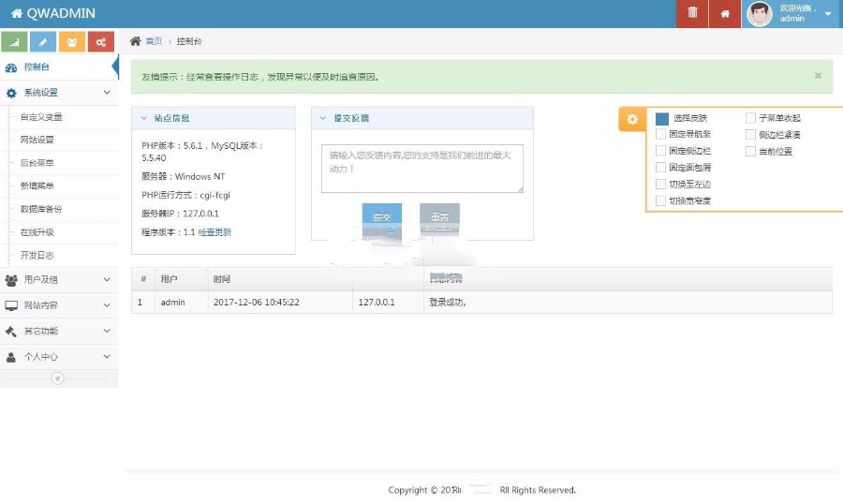
Task: Click inside the feedback text area
Action: coord(422,169)
